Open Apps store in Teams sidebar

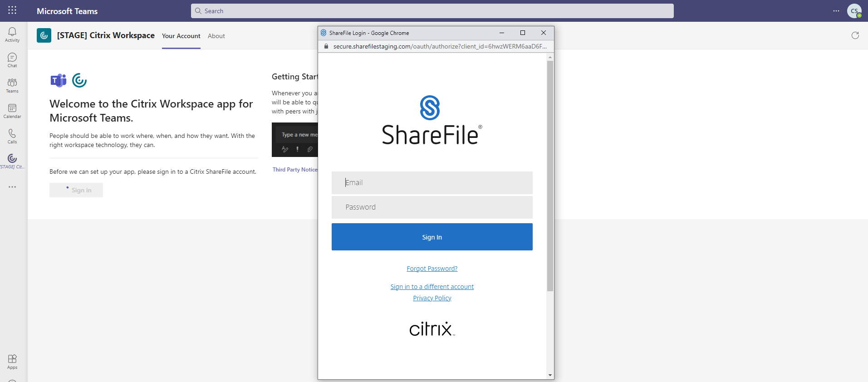[x=12, y=362]
